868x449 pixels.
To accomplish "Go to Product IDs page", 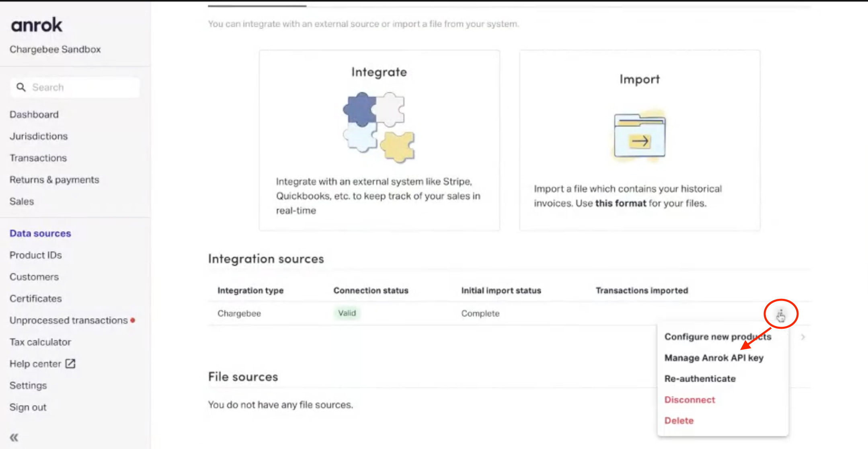I will (36, 255).
